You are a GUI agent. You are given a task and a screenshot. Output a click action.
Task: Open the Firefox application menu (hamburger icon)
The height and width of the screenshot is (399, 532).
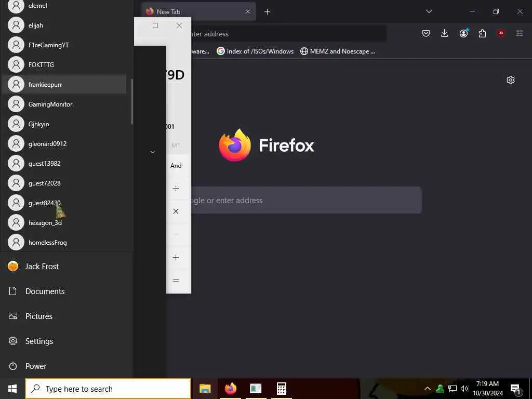[519, 33]
